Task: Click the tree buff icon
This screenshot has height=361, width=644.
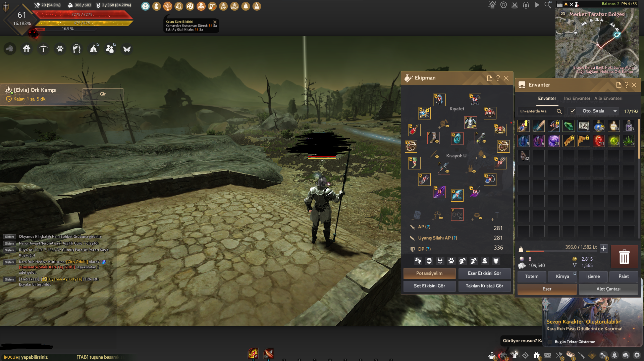Action: [168, 6]
